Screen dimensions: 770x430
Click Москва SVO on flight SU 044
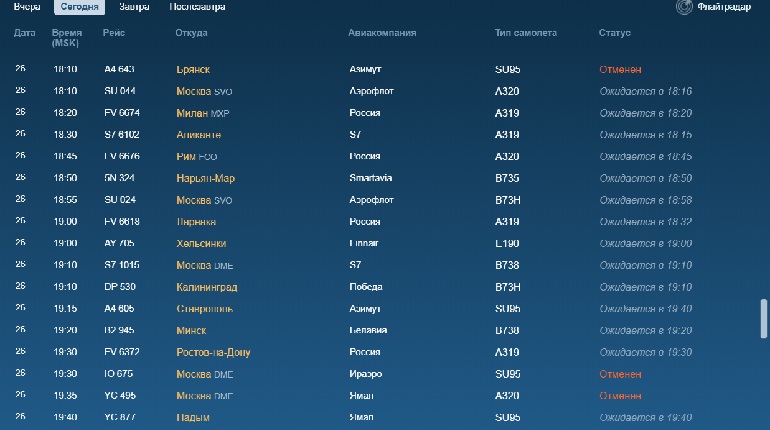coord(204,91)
